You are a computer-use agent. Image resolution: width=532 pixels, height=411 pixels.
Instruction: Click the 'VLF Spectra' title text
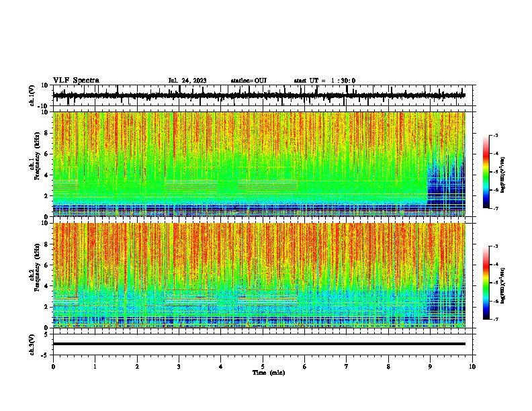click(76, 81)
